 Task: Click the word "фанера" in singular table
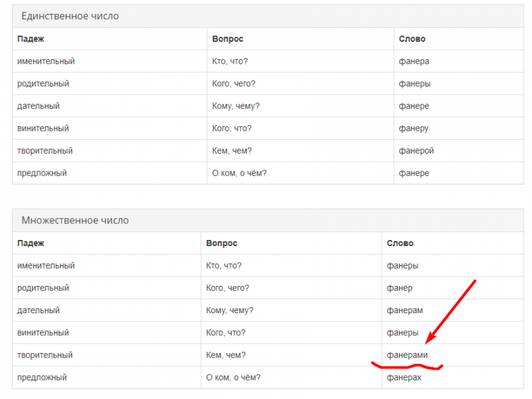(414, 61)
